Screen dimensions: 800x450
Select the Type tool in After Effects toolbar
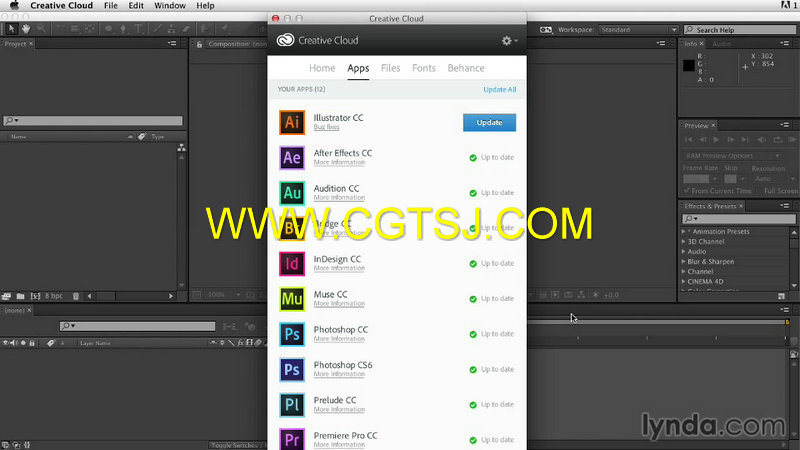(138, 29)
